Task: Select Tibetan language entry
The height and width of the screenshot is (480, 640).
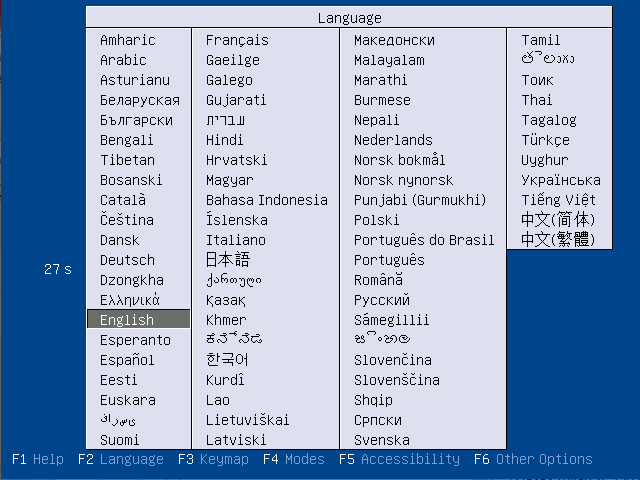Action: [127, 160]
